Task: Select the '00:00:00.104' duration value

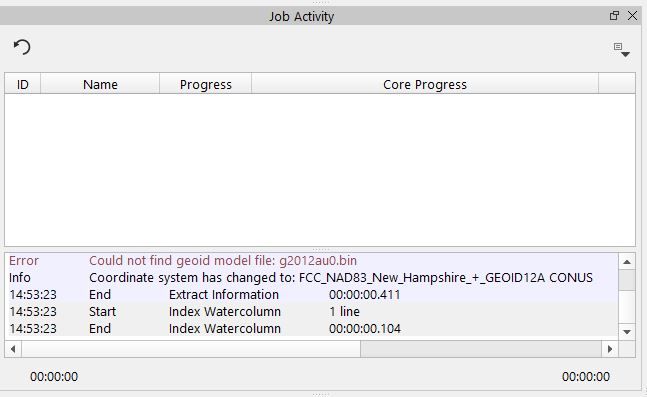Action: tap(365, 328)
